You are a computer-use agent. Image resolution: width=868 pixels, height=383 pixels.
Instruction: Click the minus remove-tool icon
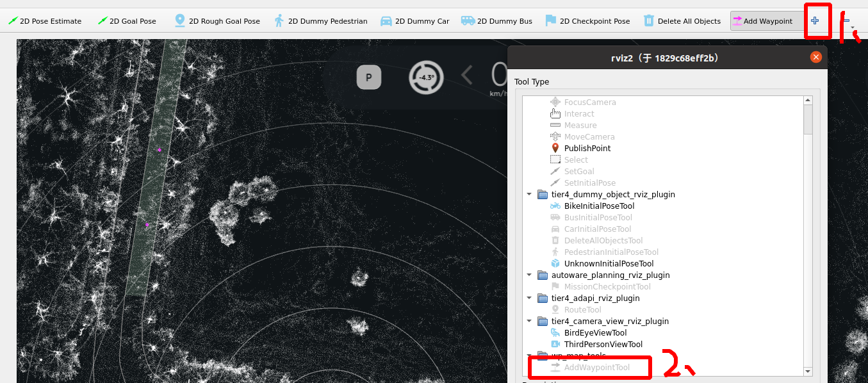click(846, 21)
